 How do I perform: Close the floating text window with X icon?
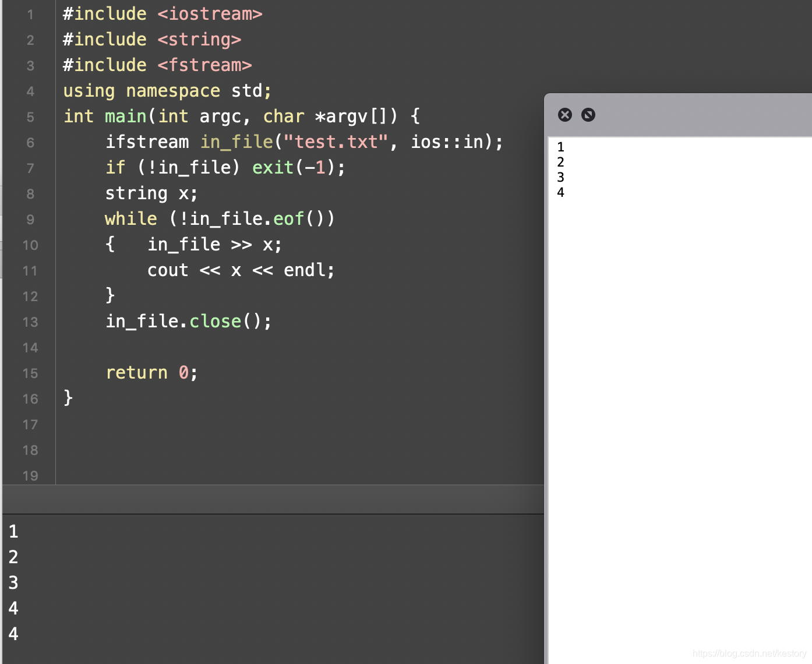[x=565, y=115]
